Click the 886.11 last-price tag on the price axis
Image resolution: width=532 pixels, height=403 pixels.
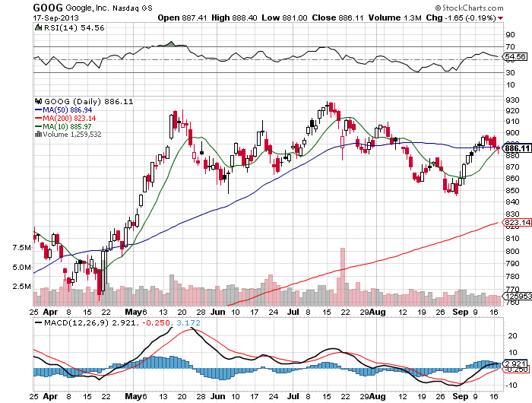[517, 148]
